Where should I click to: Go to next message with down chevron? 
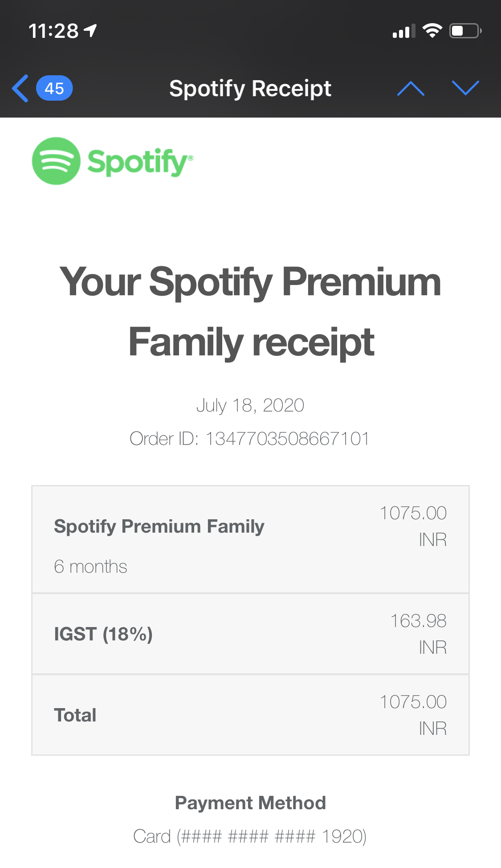pos(465,88)
